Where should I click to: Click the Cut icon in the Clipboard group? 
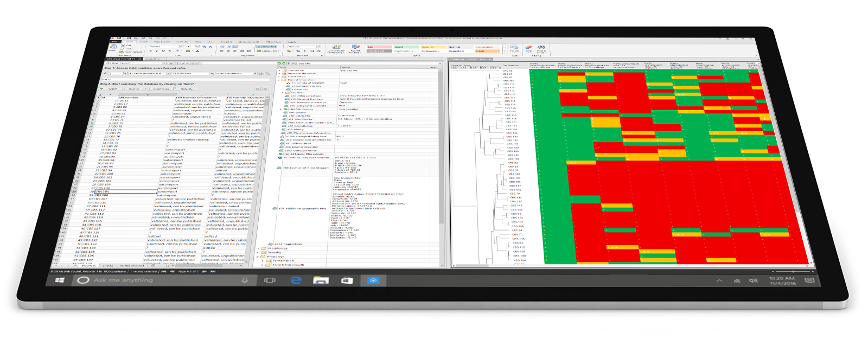[123, 46]
